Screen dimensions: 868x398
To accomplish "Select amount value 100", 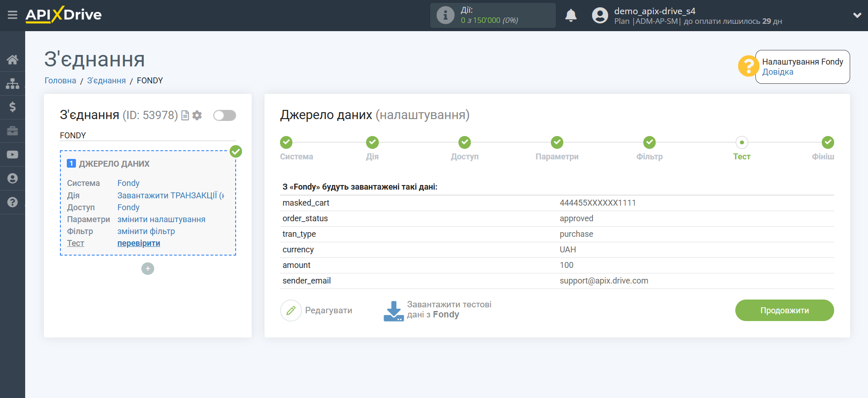I will 566,265.
